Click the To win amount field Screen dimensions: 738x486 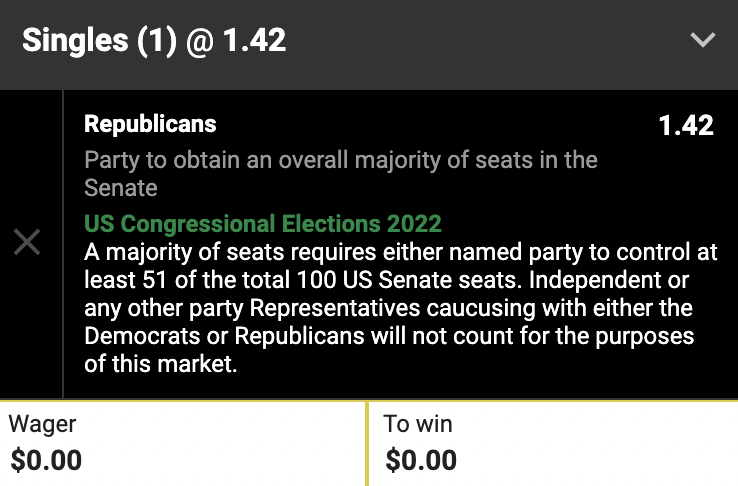click(553, 444)
